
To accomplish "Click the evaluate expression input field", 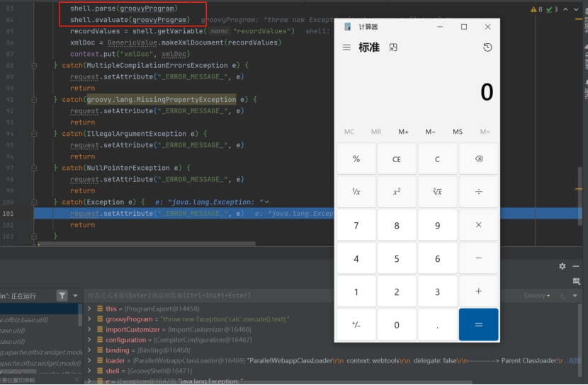I will (208, 296).
